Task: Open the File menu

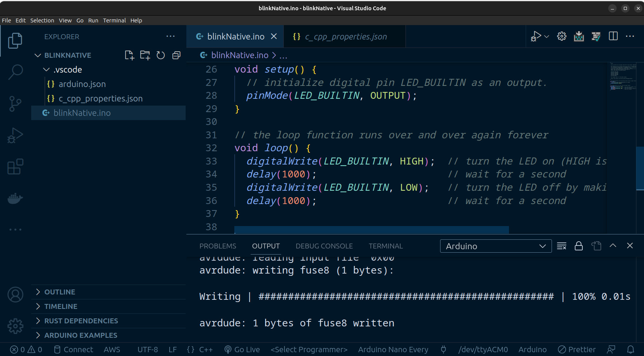Action: (6, 21)
